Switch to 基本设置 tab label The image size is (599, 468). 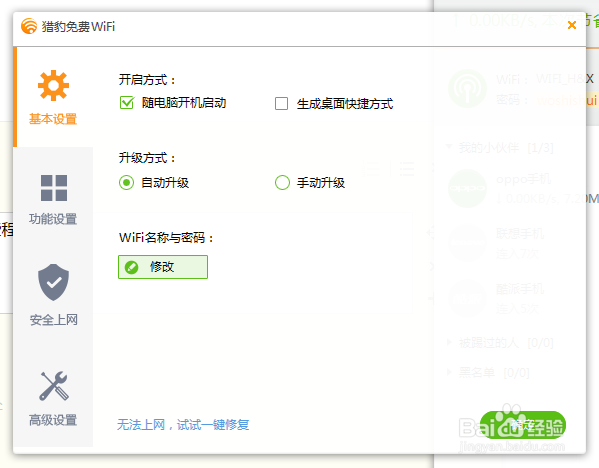(53, 119)
